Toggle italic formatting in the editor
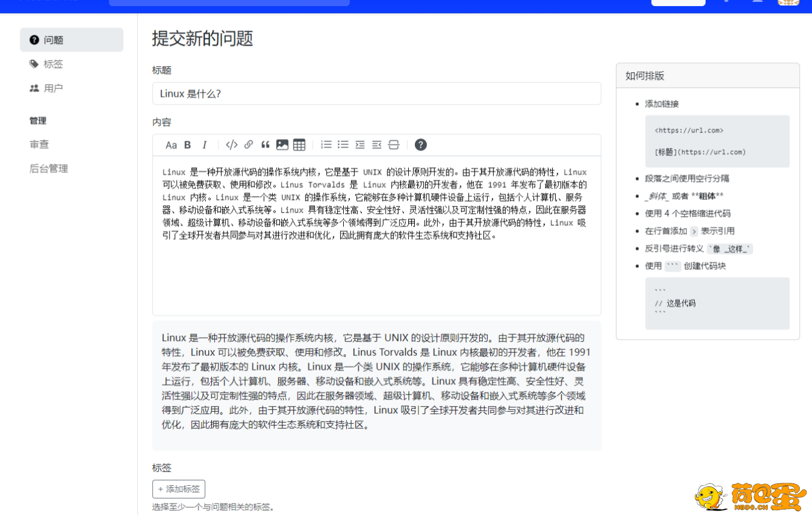Image resolution: width=812 pixels, height=515 pixels. (x=205, y=145)
